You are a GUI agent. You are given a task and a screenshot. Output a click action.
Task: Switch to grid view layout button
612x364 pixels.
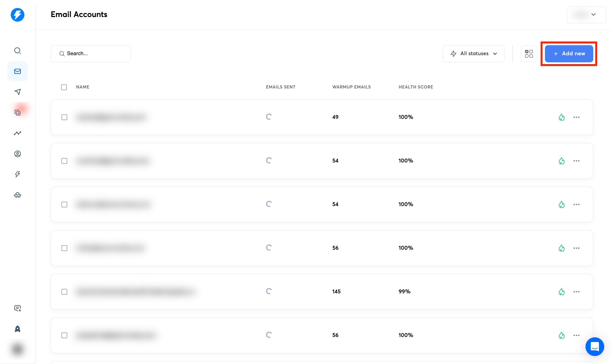point(529,54)
